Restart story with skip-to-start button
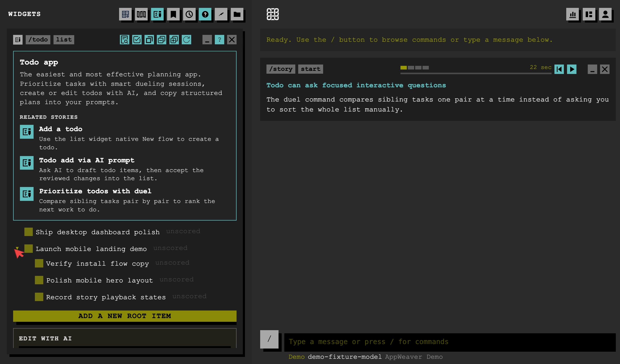This screenshot has height=364, width=620. pos(559,69)
